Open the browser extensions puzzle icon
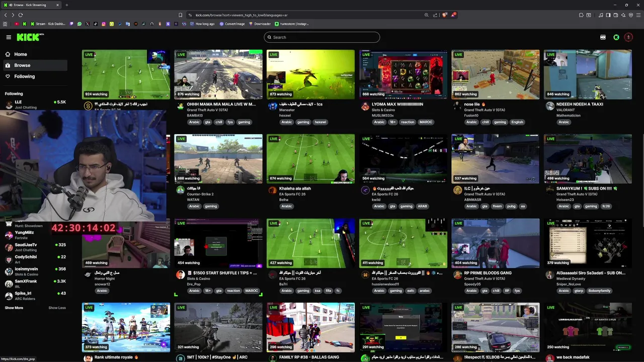Viewport: 644px width, 362px height. [581, 15]
